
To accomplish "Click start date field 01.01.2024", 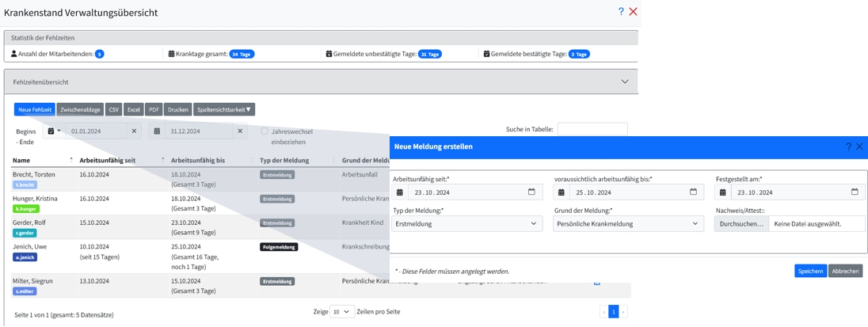I will coord(97,131).
